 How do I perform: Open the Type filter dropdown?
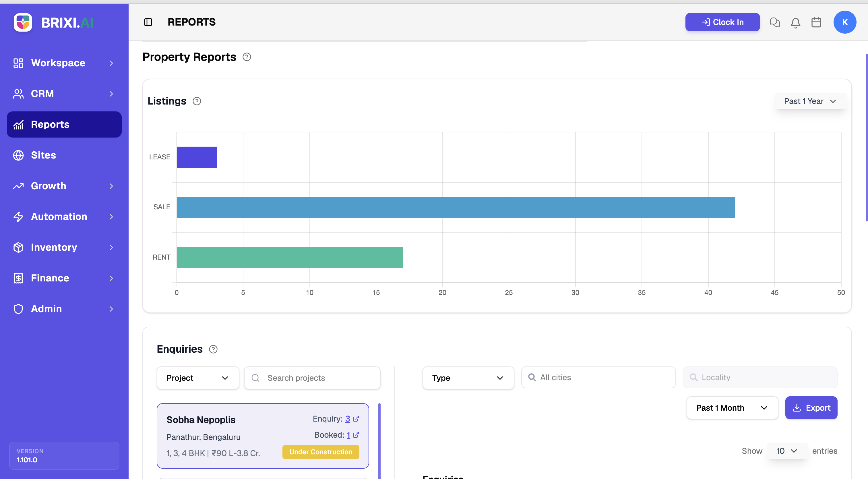pos(468,378)
